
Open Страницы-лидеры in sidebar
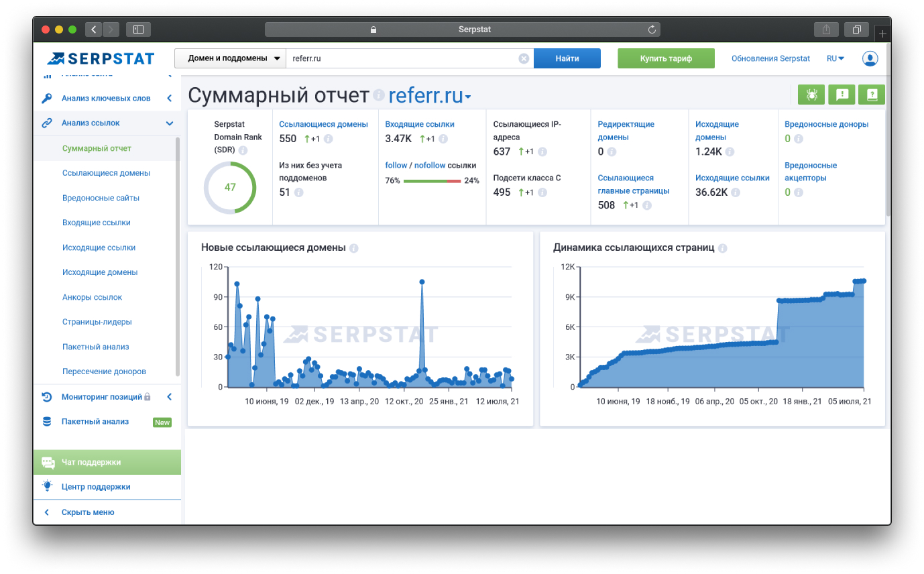tap(97, 322)
